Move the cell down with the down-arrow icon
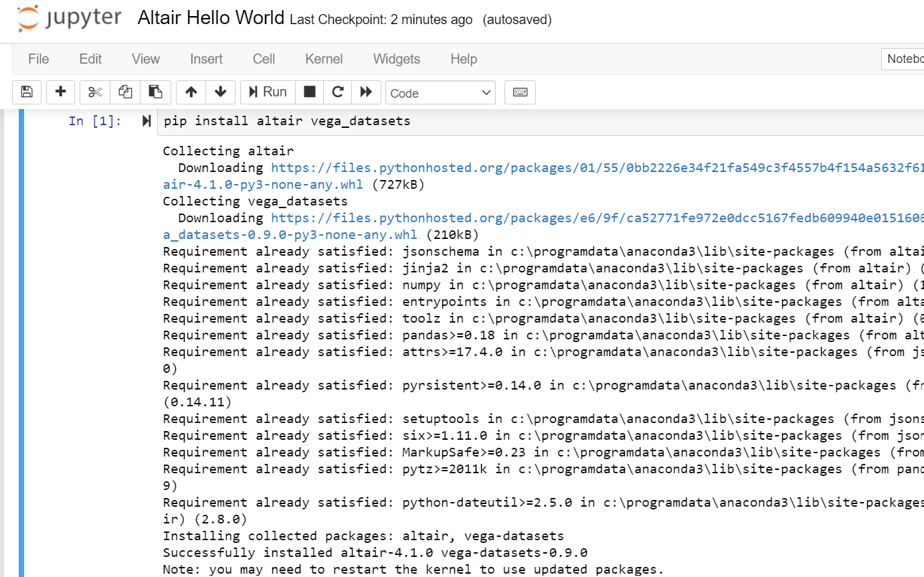The width and height of the screenshot is (924, 577). pyautogui.click(x=220, y=92)
